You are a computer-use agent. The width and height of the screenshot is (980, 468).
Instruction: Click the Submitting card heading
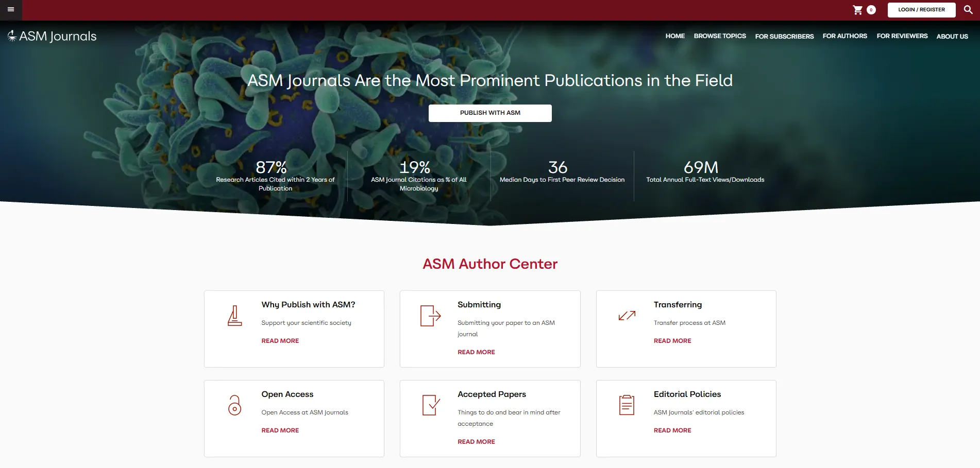(479, 305)
